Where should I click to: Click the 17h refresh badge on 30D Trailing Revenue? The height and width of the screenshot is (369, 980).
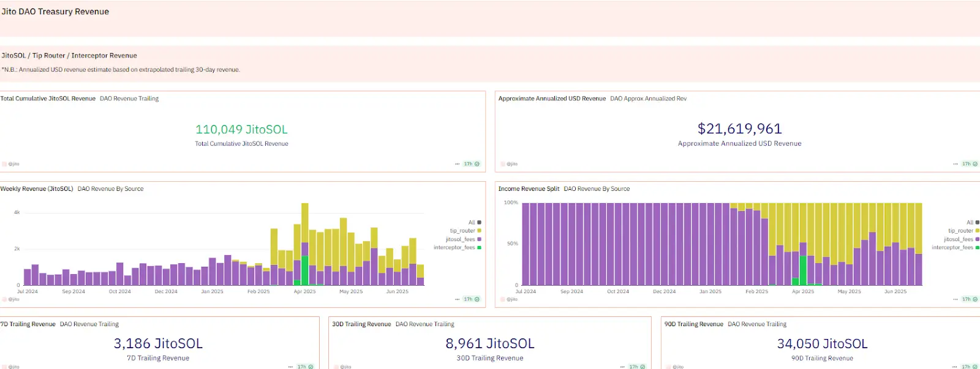click(x=637, y=367)
